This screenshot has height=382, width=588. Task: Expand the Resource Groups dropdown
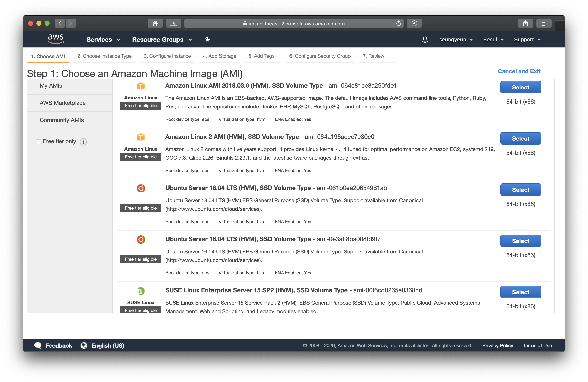[162, 40]
